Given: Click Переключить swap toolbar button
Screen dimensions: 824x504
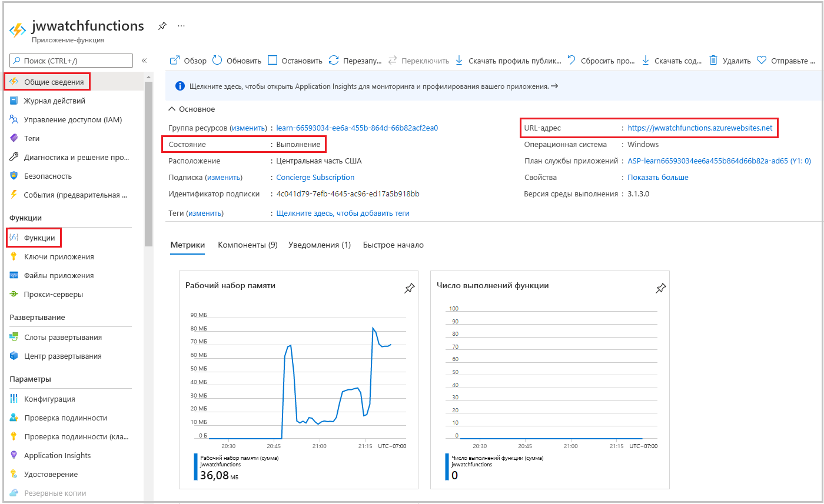Looking at the screenshot, I should [418, 61].
